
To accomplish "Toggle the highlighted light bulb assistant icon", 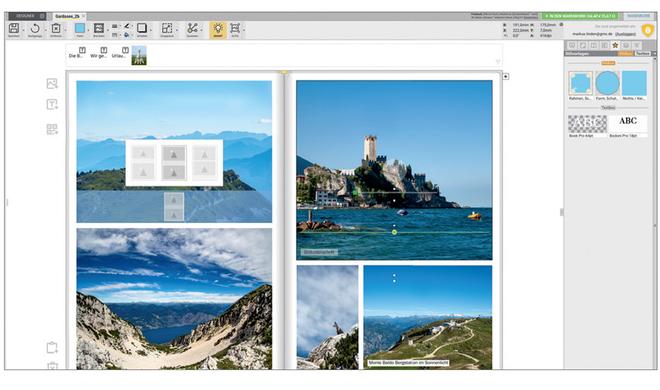I will 218,29.
